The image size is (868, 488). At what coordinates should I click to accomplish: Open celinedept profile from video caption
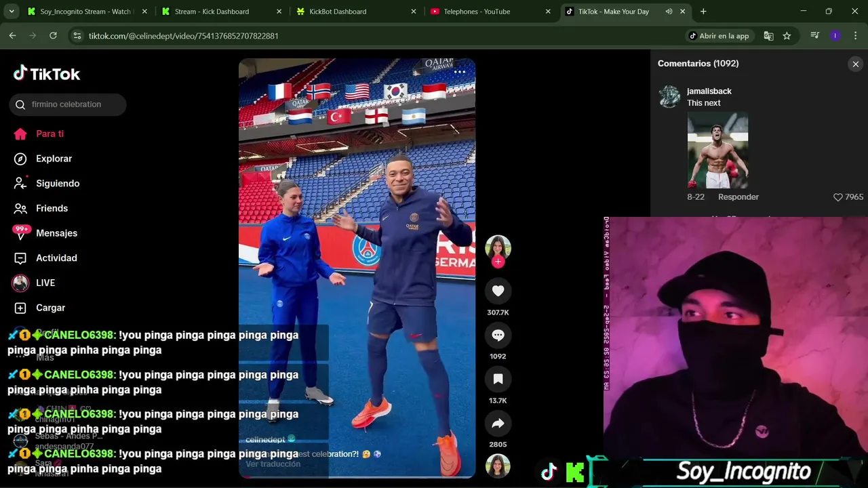tap(265, 439)
